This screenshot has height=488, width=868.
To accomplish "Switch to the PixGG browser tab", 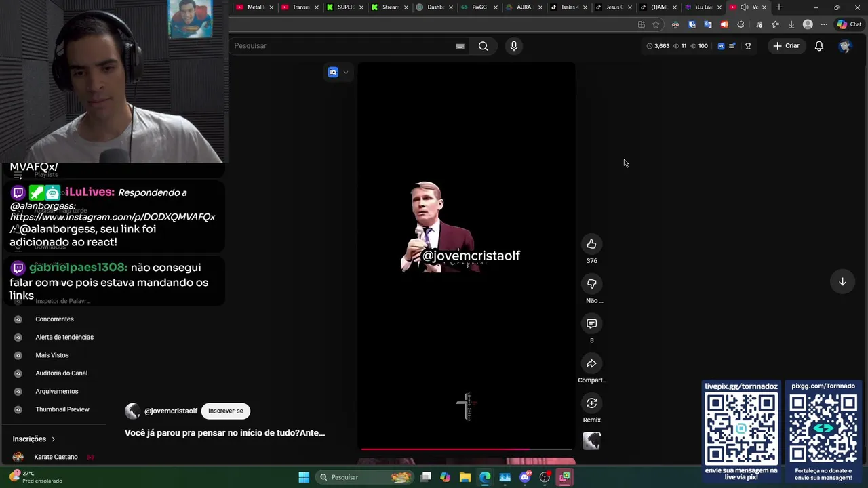I will 477,7.
